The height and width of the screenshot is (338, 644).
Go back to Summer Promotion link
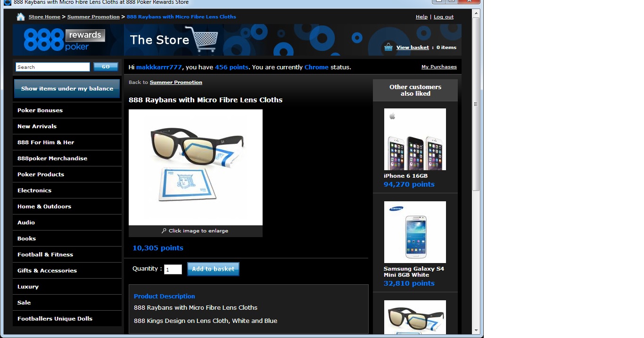pyautogui.click(x=176, y=82)
